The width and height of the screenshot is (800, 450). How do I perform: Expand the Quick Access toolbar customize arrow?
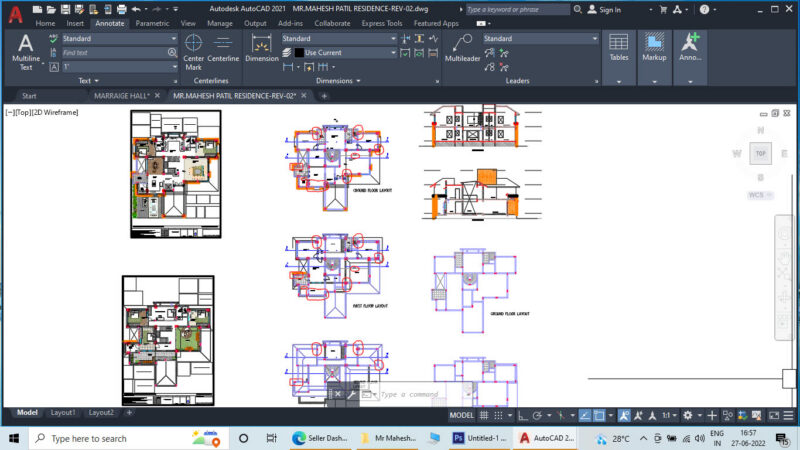[x=176, y=9]
